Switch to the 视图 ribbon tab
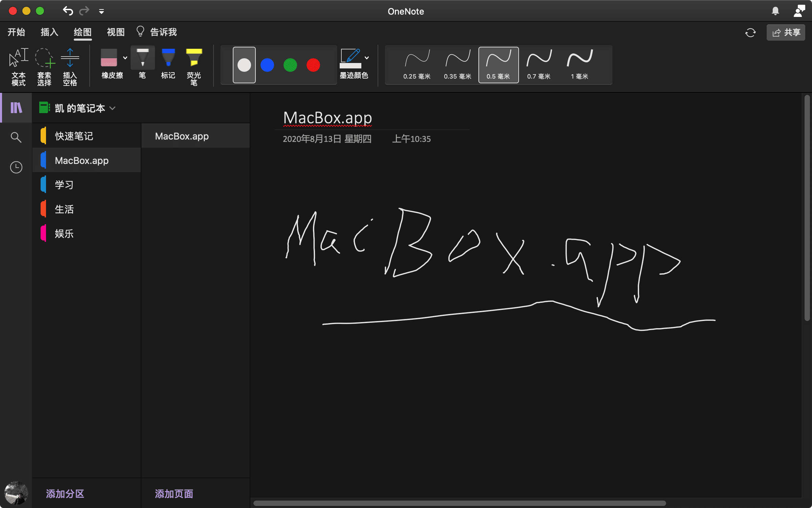 [115, 32]
